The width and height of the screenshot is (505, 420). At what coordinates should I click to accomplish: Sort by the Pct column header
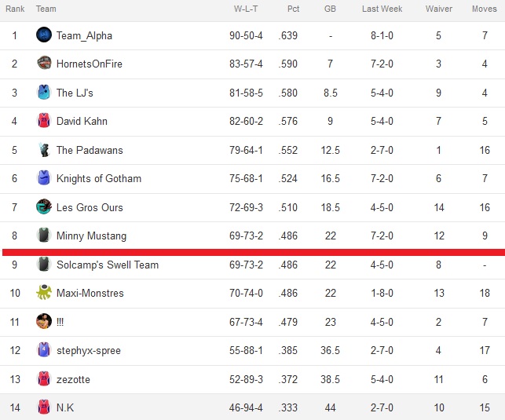point(293,9)
